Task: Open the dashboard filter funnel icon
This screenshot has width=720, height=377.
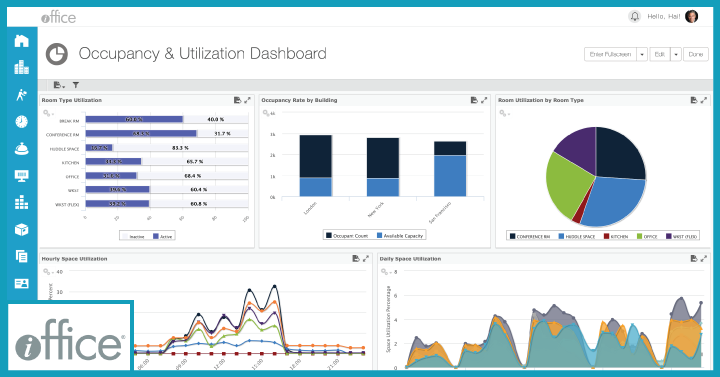Action: [x=76, y=85]
